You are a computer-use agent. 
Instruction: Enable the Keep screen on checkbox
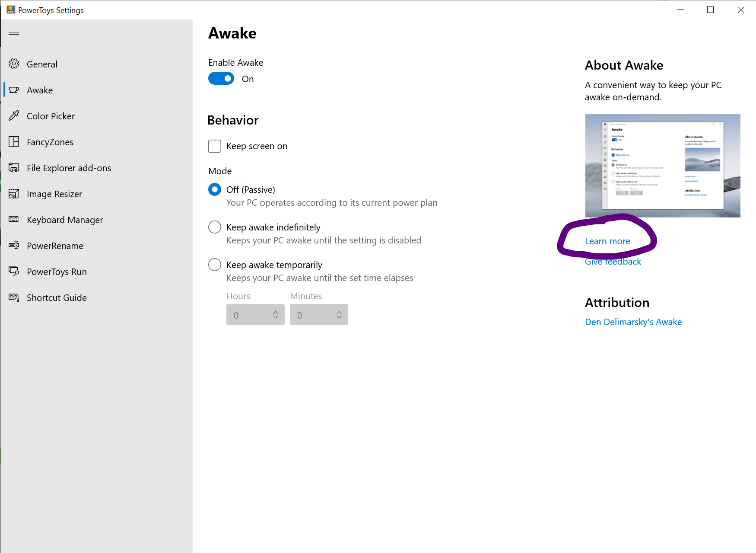tap(215, 146)
